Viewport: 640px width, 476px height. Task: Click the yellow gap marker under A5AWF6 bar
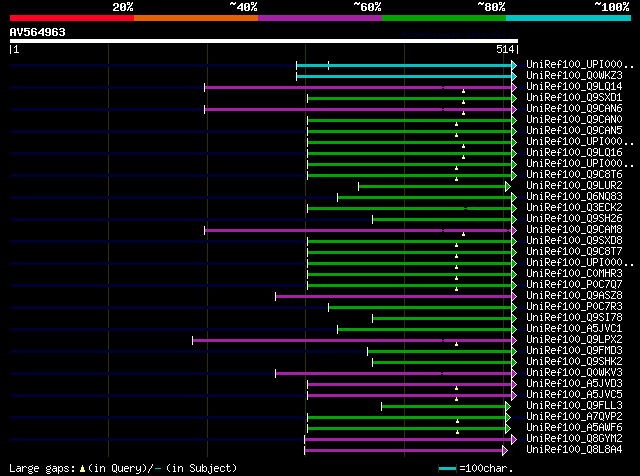(457, 432)
